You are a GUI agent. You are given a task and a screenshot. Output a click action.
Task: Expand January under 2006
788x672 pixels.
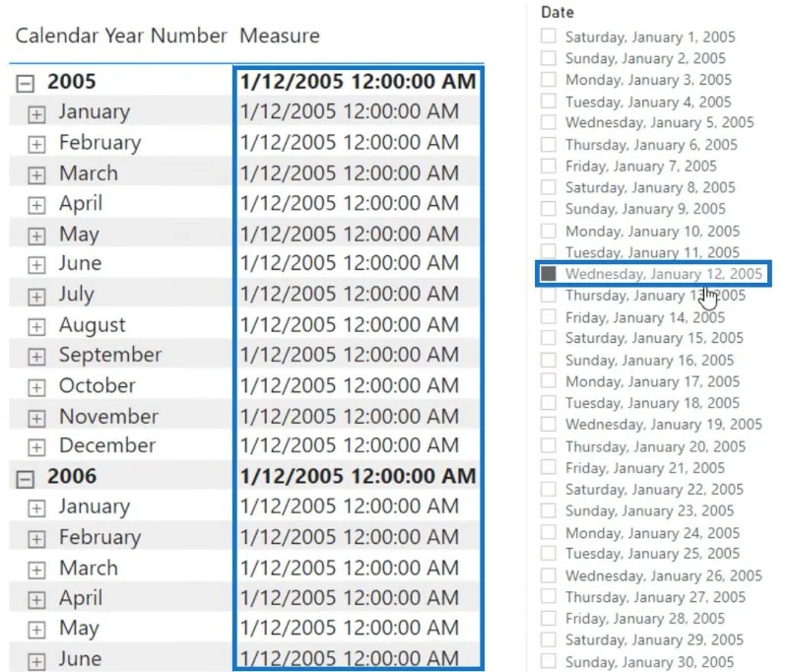point(36,508)
